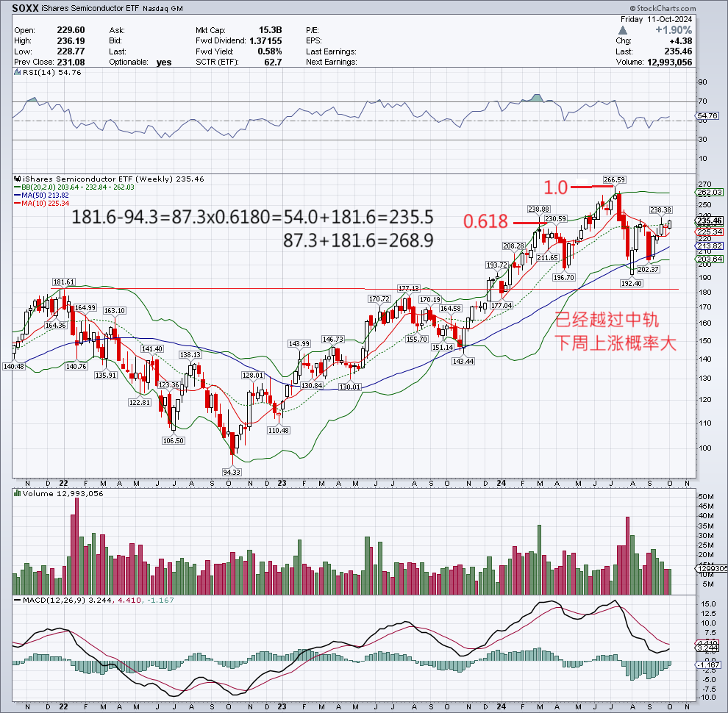Click the 235.46 current price axis tag

tap(710, 221)
